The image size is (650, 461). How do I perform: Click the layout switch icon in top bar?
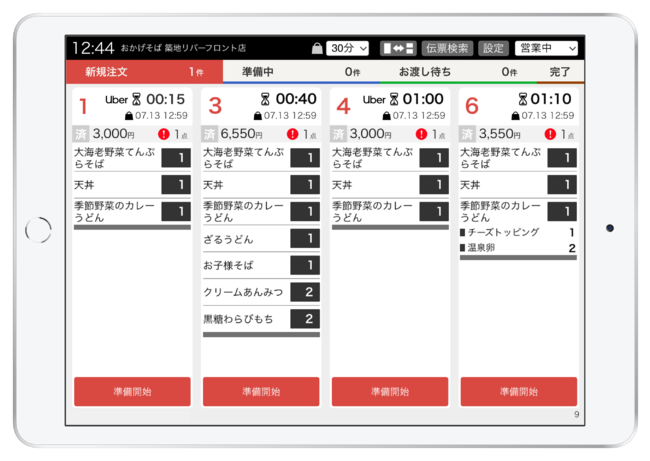[396, 48]
